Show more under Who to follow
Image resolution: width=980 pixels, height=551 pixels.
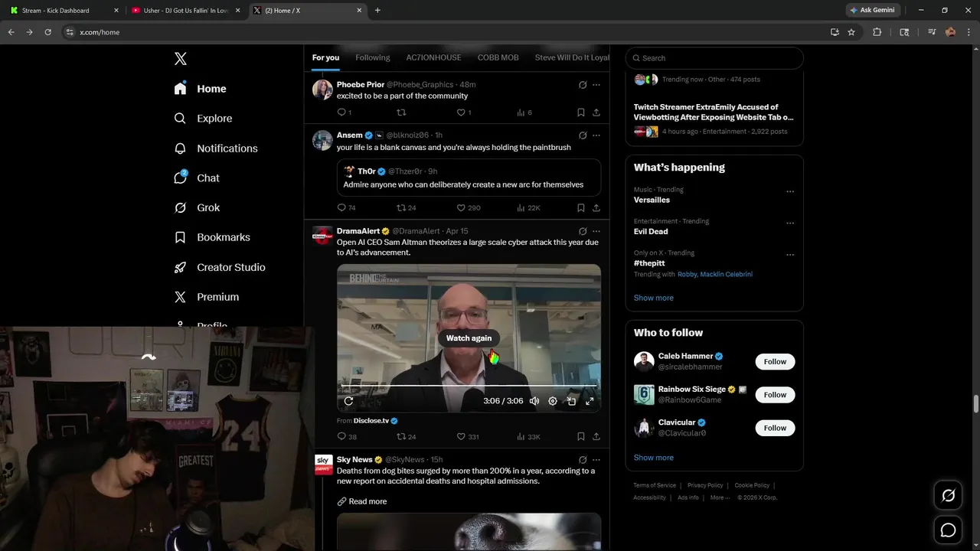(x=653, y=458)
